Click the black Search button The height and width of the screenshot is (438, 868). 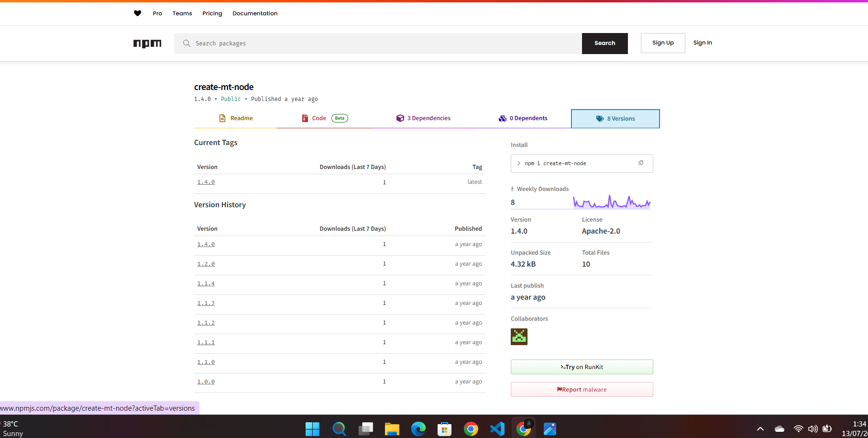tap(605, 44)
